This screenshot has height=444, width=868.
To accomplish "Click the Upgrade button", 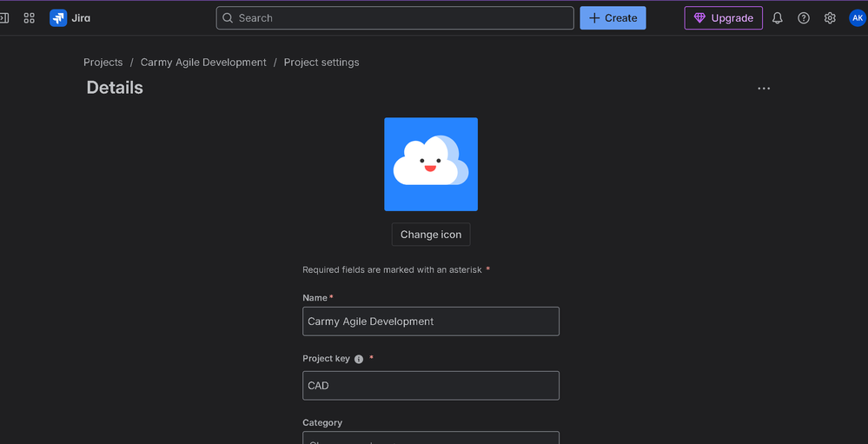I will coord(724,17).
